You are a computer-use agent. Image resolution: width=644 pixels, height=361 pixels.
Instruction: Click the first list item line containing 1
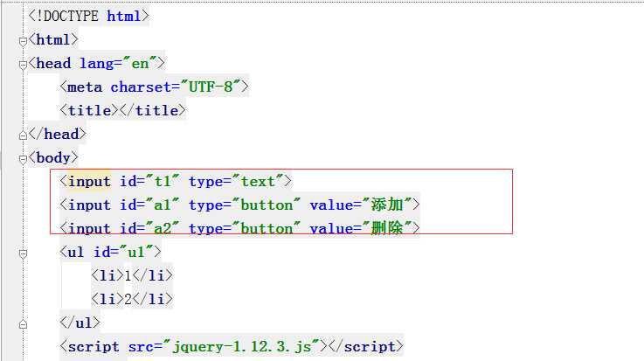tap(131, 275)
